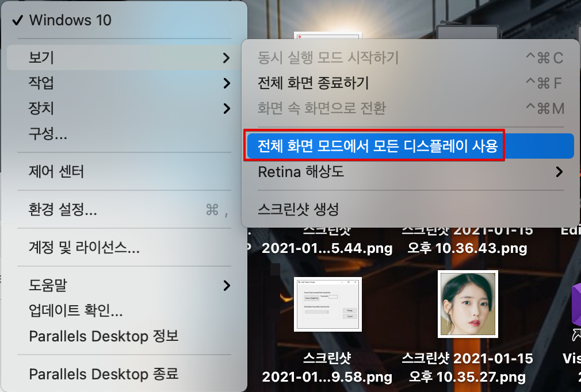Select 계정 및 라이선스...

pos(124,247)
